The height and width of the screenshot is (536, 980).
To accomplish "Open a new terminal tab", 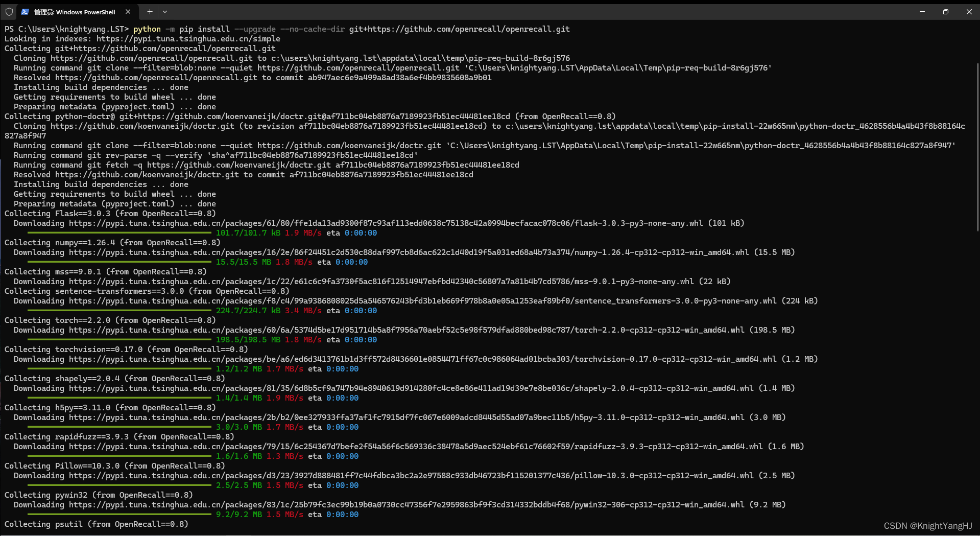I will point(150,12).
